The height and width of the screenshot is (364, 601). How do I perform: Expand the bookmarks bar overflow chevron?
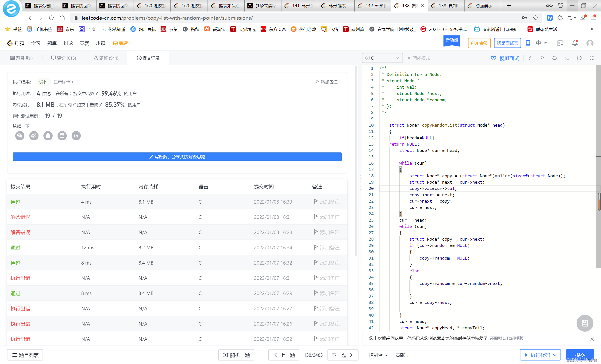(x=592, y=29)
